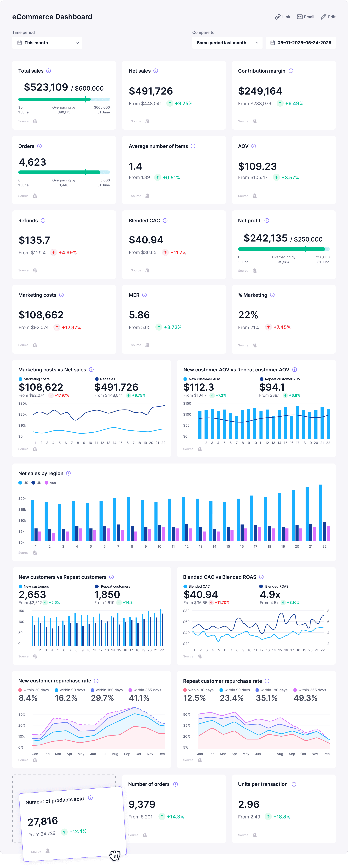Open the MER metric info tooltip

pos(144,295)
